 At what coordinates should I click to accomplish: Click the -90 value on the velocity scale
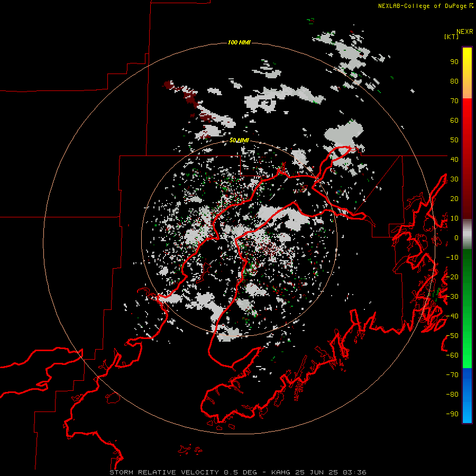tap(452, 414)
